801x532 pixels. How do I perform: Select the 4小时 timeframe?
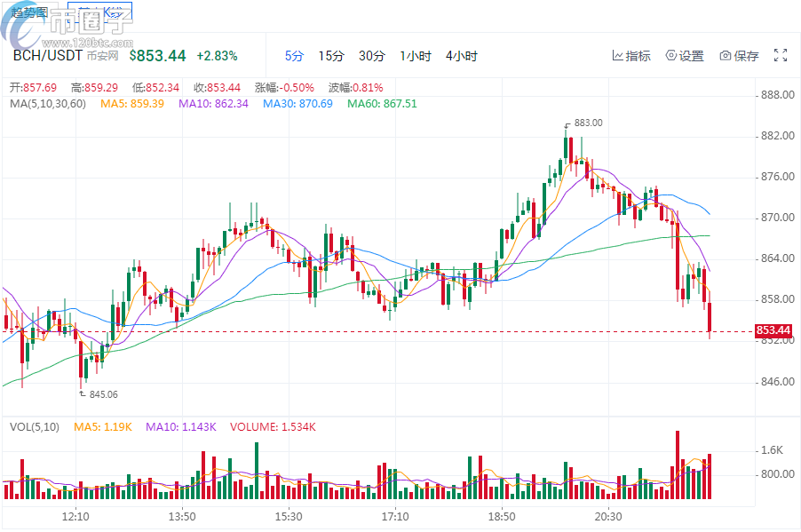[461, 56]
